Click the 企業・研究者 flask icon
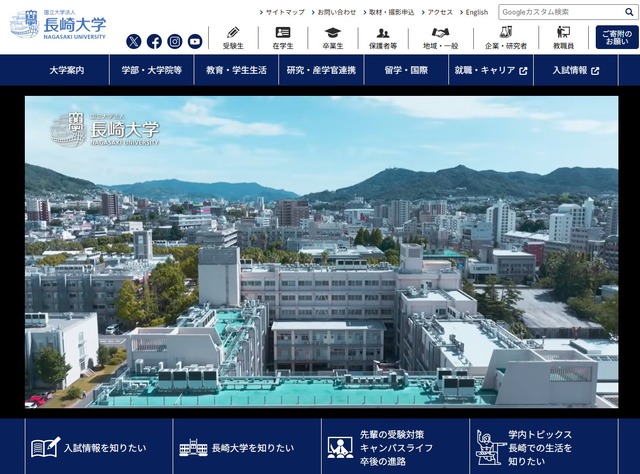The height and width of the screenshot is (474, 640). tap(506, 32)
